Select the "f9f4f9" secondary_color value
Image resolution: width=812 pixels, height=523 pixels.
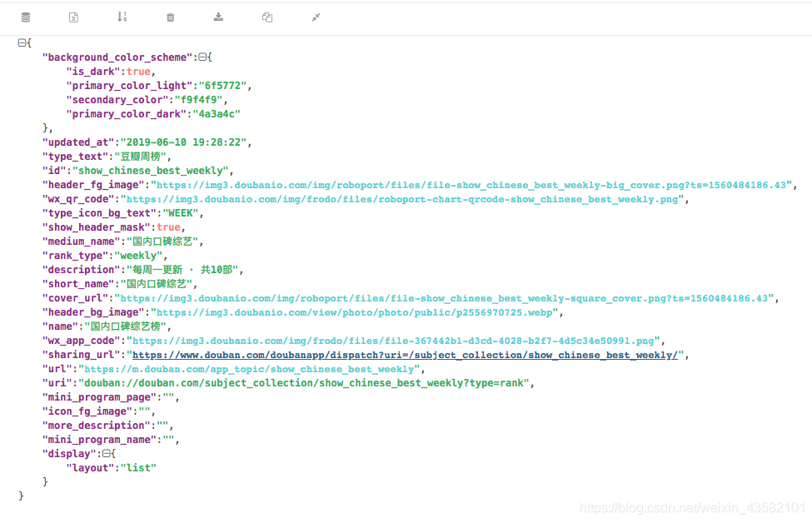point(198,99)
